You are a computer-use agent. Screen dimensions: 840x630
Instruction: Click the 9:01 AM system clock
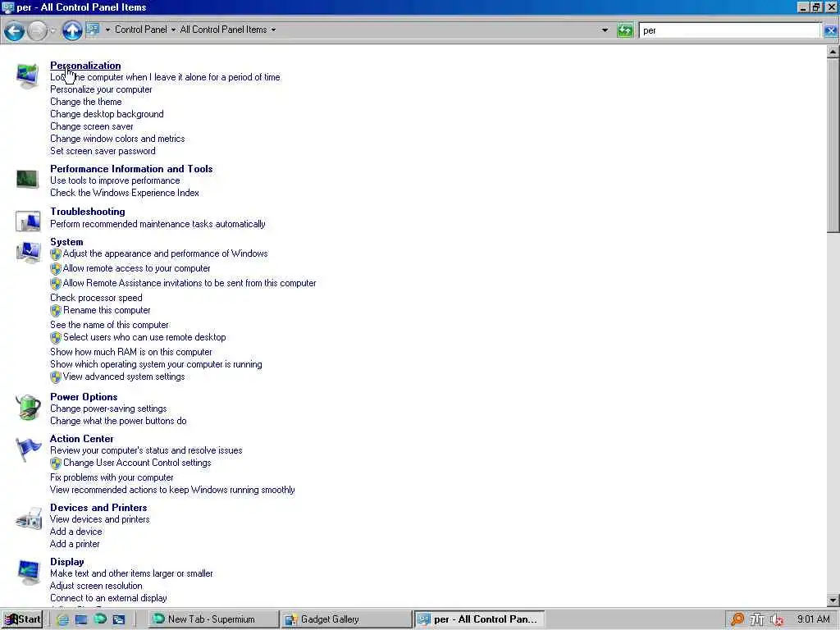pyautogui.click(x=813, y=619)
